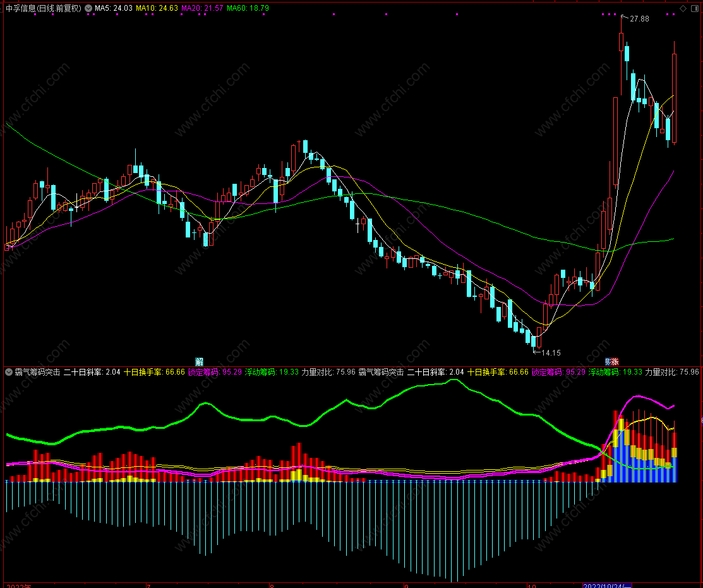Select the MA10: 24.63 indicator label
The image size is (703, 588).
click(x=157, y=8)
